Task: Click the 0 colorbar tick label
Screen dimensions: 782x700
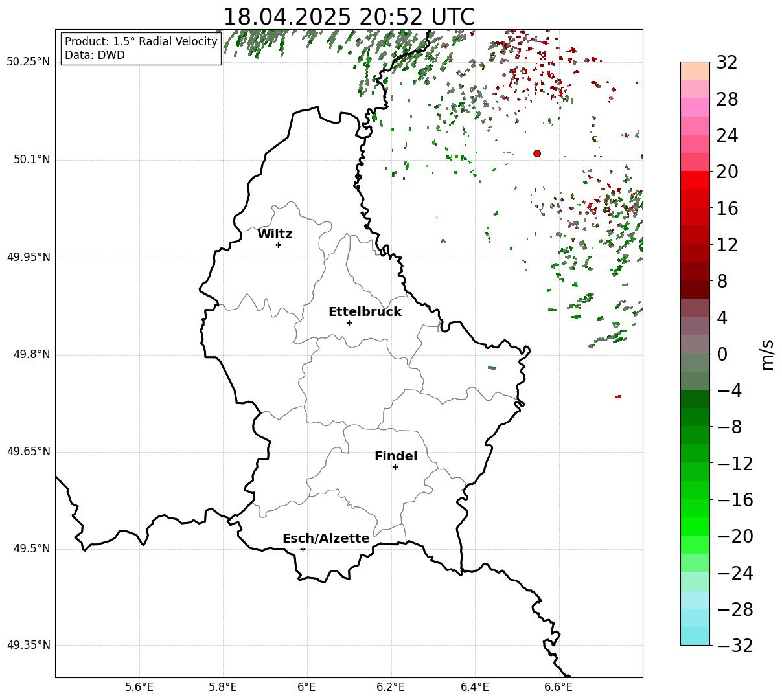Action: [722, 354]
